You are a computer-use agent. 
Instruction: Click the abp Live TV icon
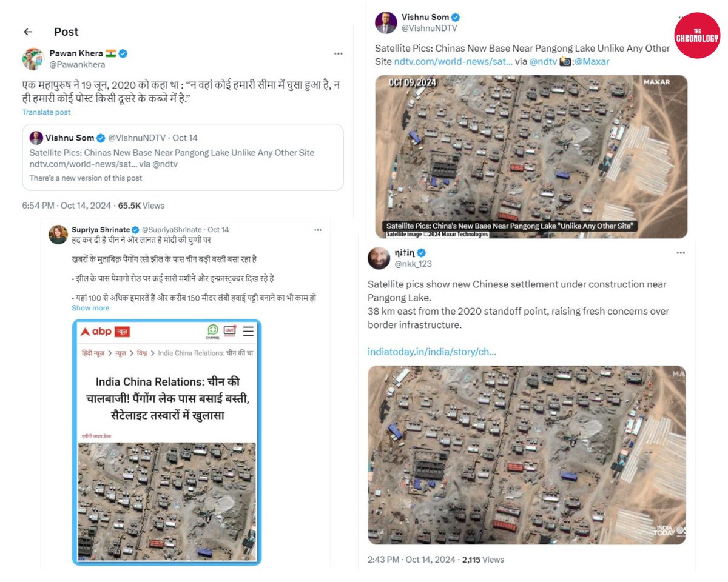tap(230, 330)
